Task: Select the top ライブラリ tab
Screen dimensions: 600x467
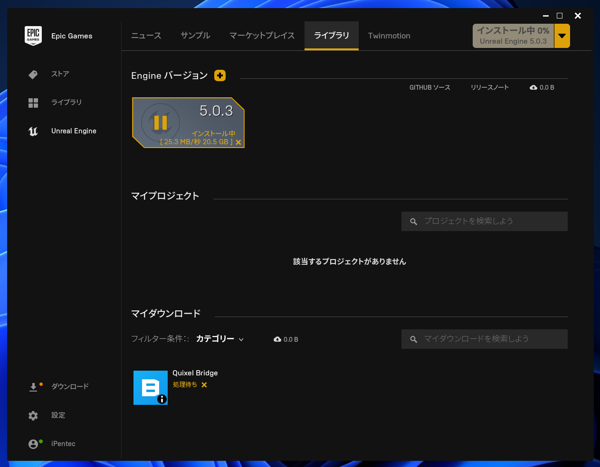Action: (331, 36)
